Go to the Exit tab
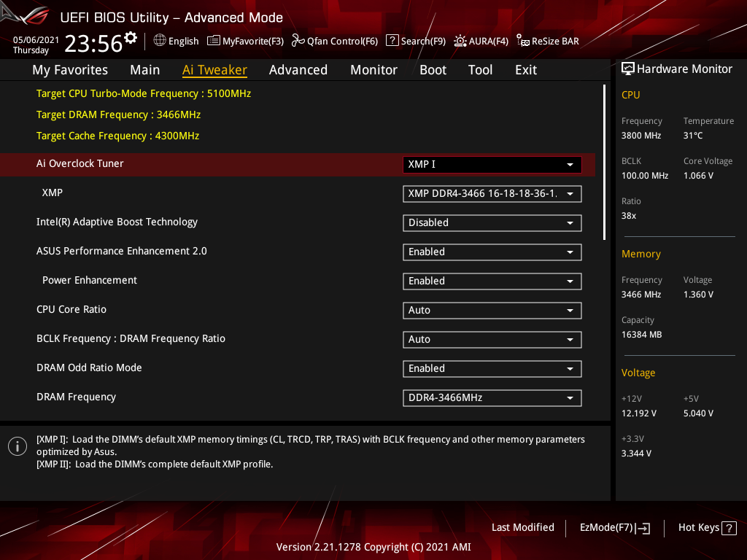 [x=526, y=70]
